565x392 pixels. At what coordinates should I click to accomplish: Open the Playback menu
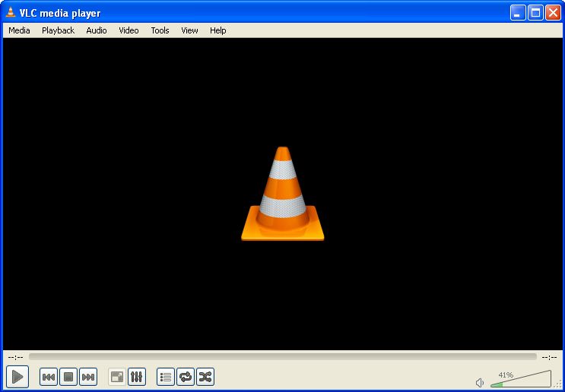pos(58,30)
